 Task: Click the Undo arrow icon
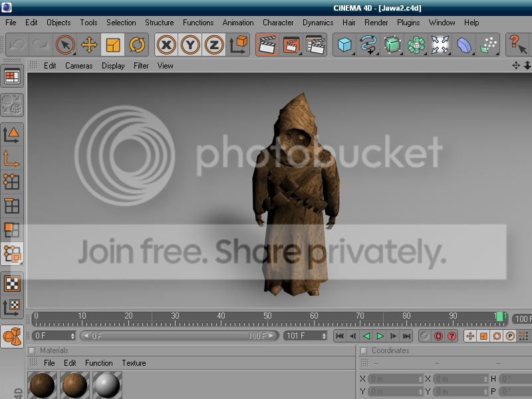pyautogui.click(x=18, y=45)
